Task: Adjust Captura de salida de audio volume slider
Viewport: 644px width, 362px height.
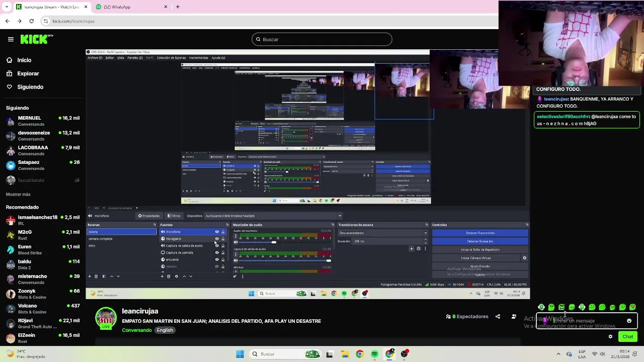Action: (x=329, y=260)
